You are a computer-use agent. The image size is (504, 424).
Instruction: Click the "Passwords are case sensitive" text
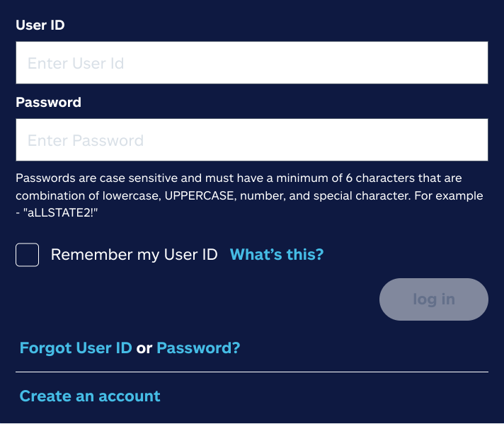pos(89,178)
